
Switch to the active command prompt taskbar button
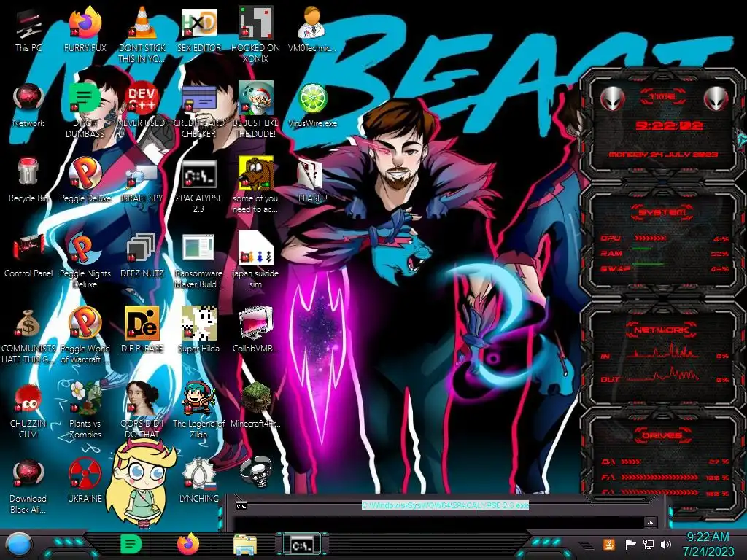tap(302, 545)
